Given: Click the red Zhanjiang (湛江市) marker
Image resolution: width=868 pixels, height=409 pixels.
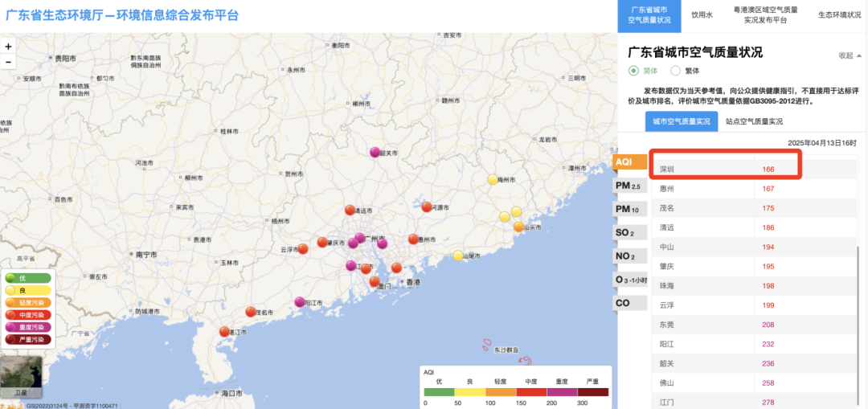Looking at the screenshot, I should pyautogui.click(x=224, y=332).
